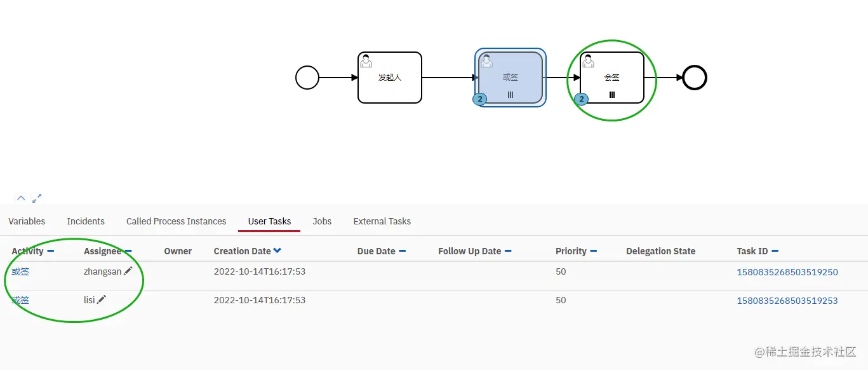Screen dimensions: 868x370
Task: Collapse the diagram panel using the up chevron
Action: point(21,198)
